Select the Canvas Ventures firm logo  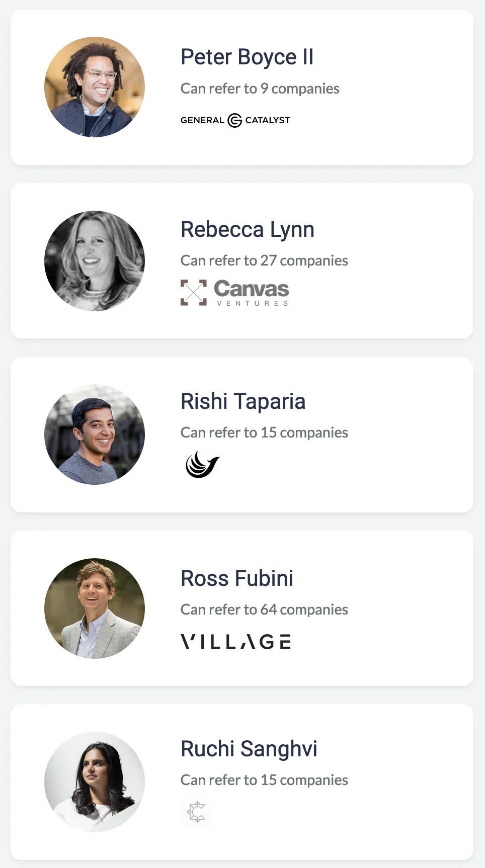[234, 292]
